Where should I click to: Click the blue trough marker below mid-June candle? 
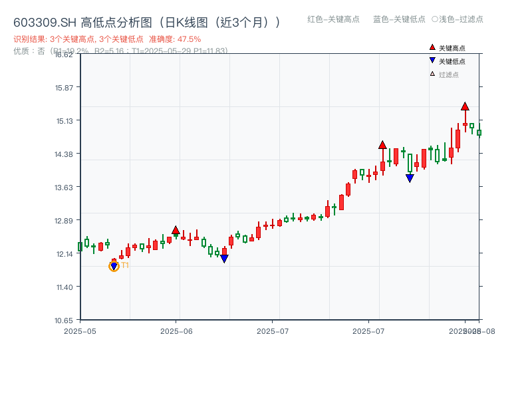coord(224,257)
